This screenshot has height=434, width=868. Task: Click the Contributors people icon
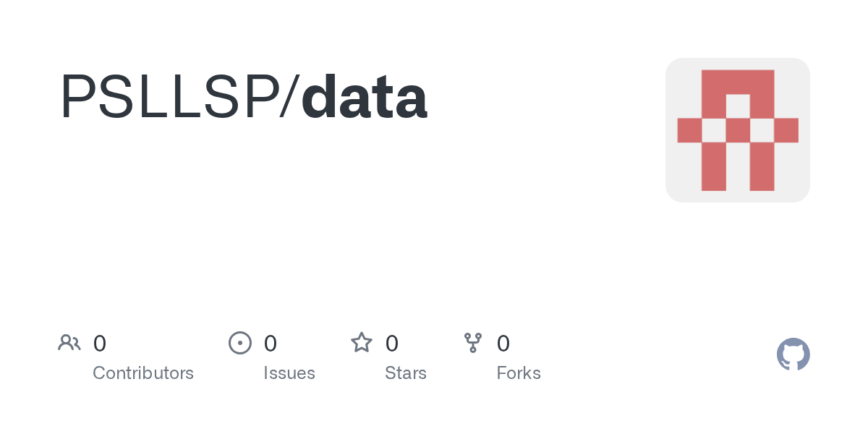[x=69, y=343]
